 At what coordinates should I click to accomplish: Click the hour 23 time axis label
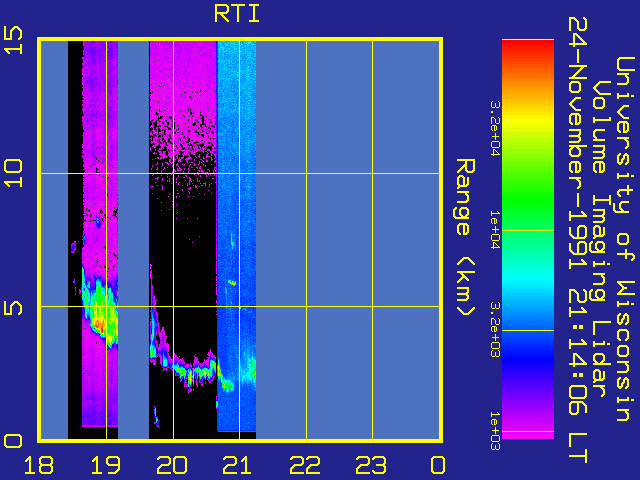(x=371, y=465)
